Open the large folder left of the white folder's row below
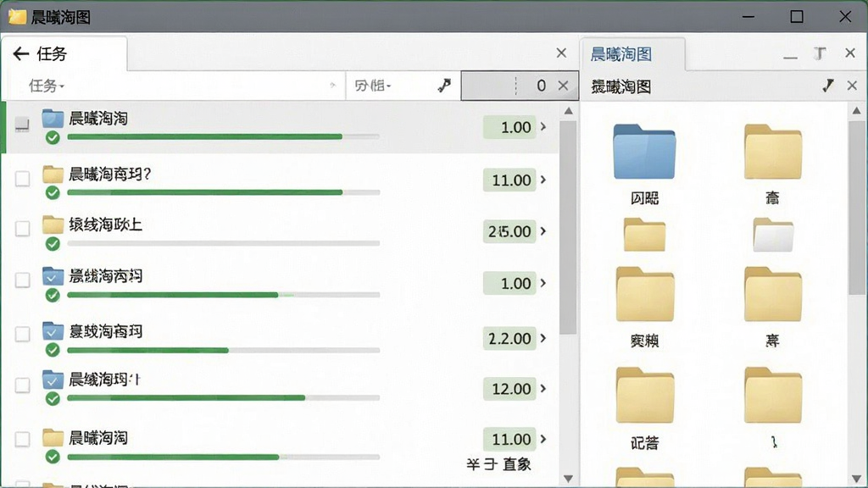This screenshot has width=868, height=488. pos(645,294)
